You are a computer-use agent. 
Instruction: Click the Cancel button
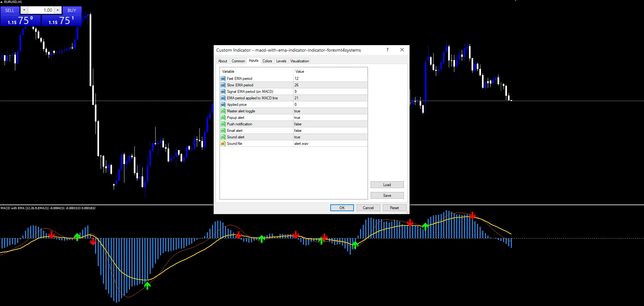368,208
